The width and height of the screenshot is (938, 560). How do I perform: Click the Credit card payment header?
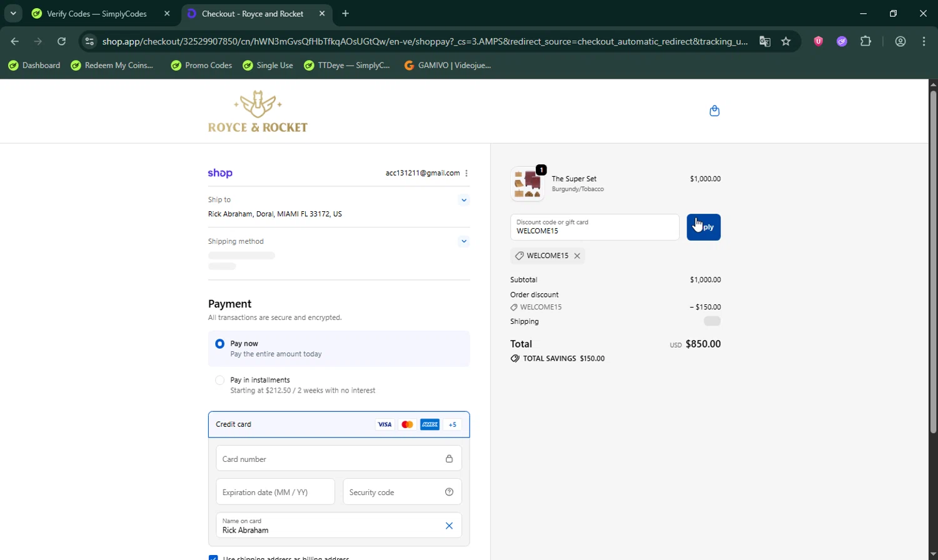(339, 424)
